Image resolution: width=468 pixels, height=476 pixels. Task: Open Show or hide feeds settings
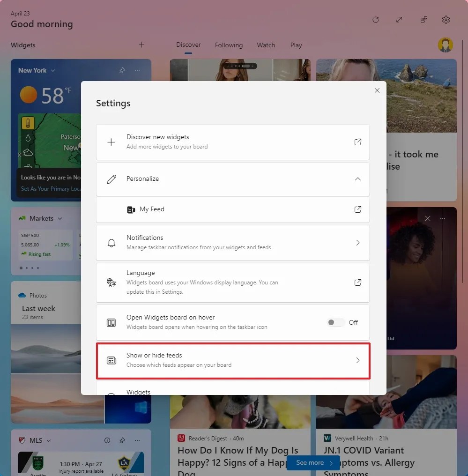[x=233, y=360]
